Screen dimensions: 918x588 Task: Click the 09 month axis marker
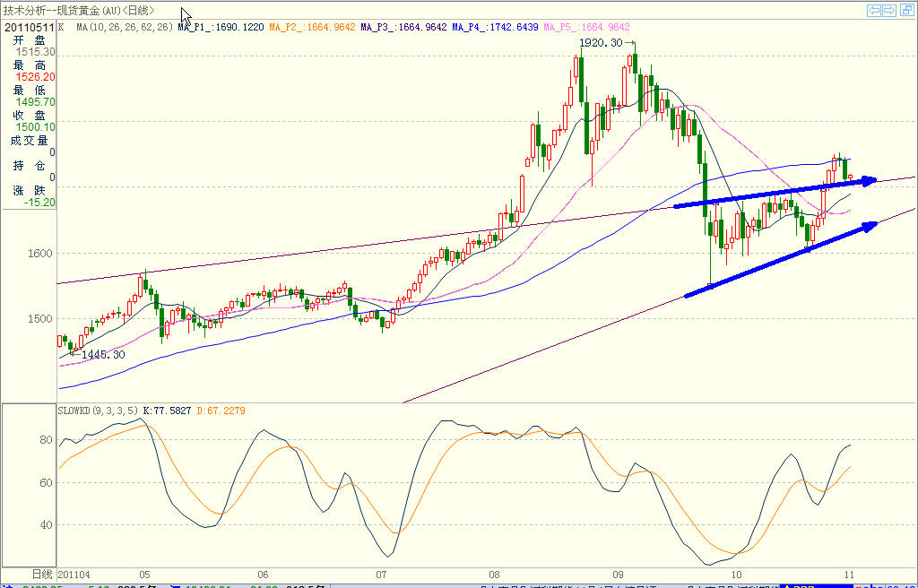[x=619, y=575]
